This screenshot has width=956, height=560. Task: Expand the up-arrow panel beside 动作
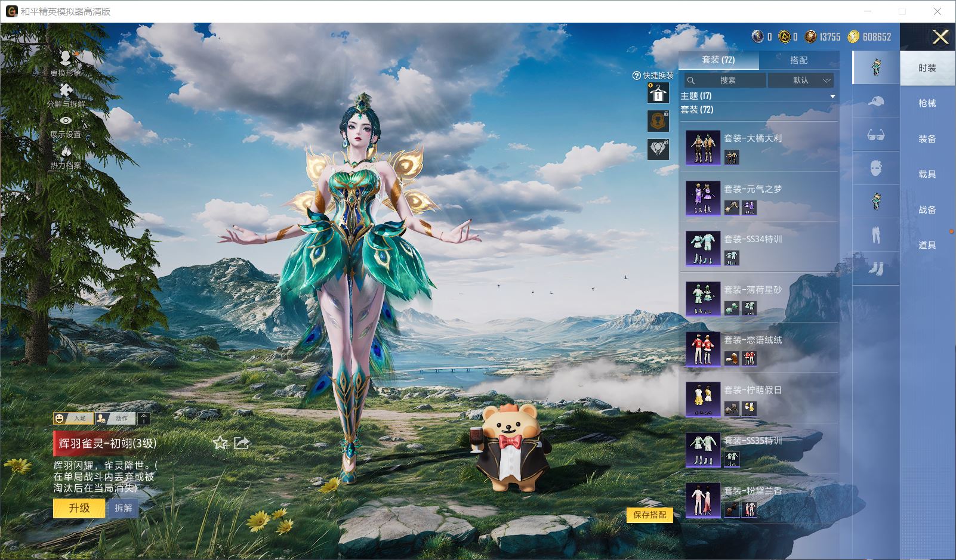pyautogui.click(x=144, y=418)
